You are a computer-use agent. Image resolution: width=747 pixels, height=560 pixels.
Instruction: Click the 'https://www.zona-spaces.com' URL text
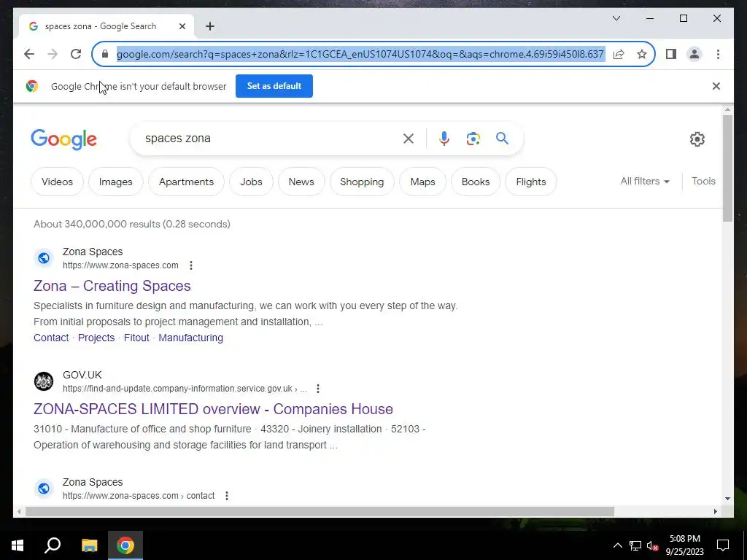120,265
